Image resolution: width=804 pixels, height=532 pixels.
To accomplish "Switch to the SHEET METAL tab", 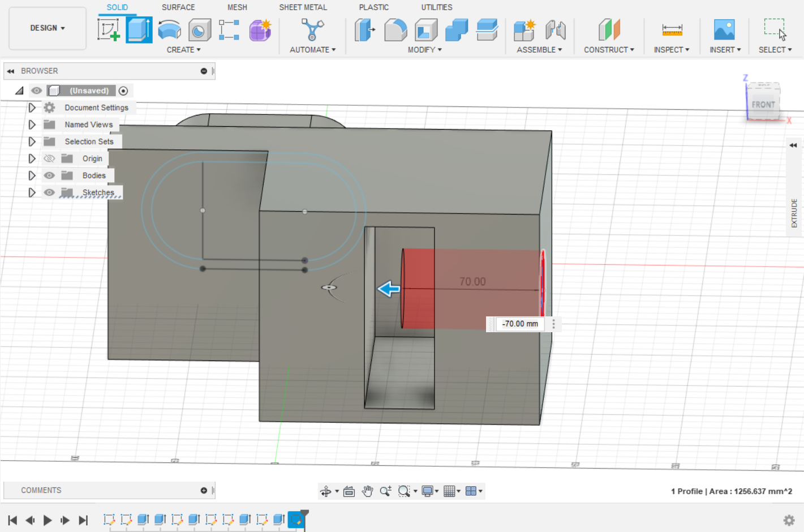I will coord(303,7).
